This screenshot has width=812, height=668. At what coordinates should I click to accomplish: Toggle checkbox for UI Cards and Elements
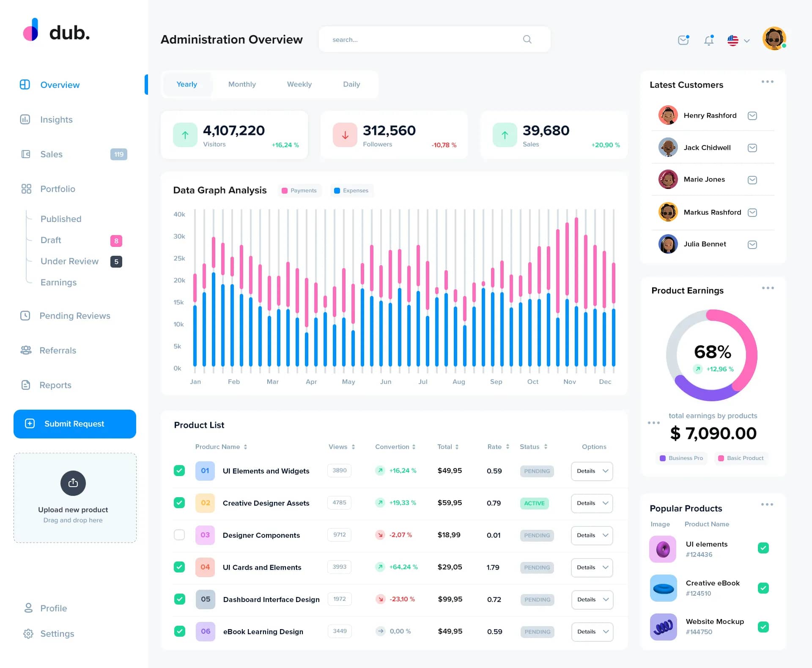[x=179, y=567]
